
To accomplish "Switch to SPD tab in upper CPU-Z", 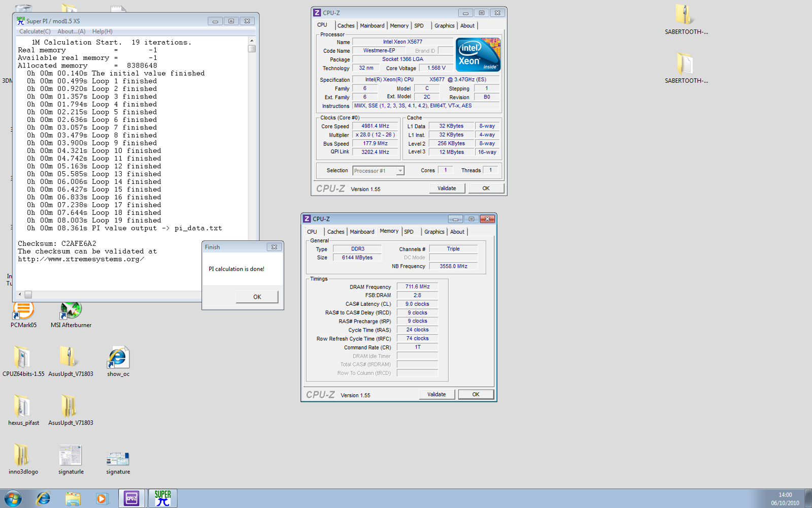I will click(x=419, y=26).
